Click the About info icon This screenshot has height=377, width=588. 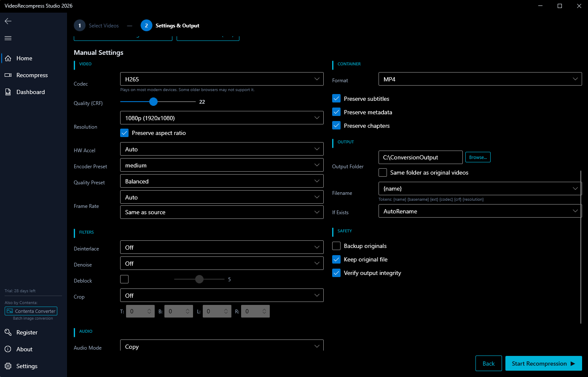(8, 349)
